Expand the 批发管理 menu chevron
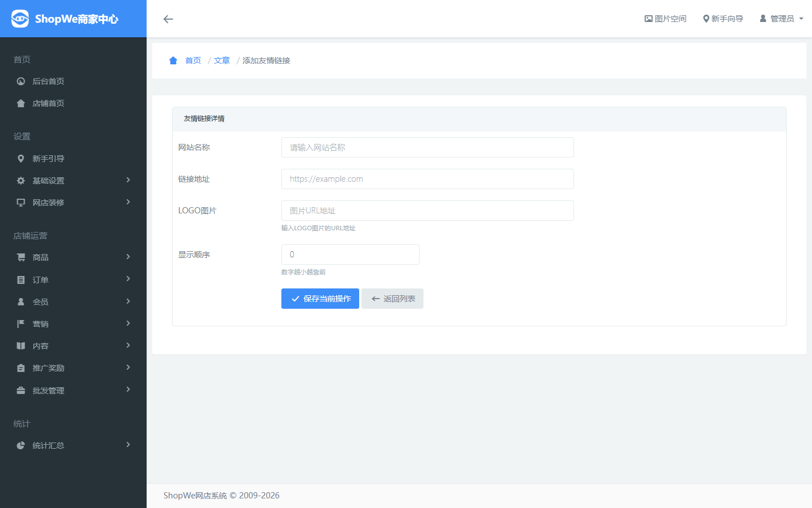The height and width of the screenshot is (508, 812). coord(128,389)
